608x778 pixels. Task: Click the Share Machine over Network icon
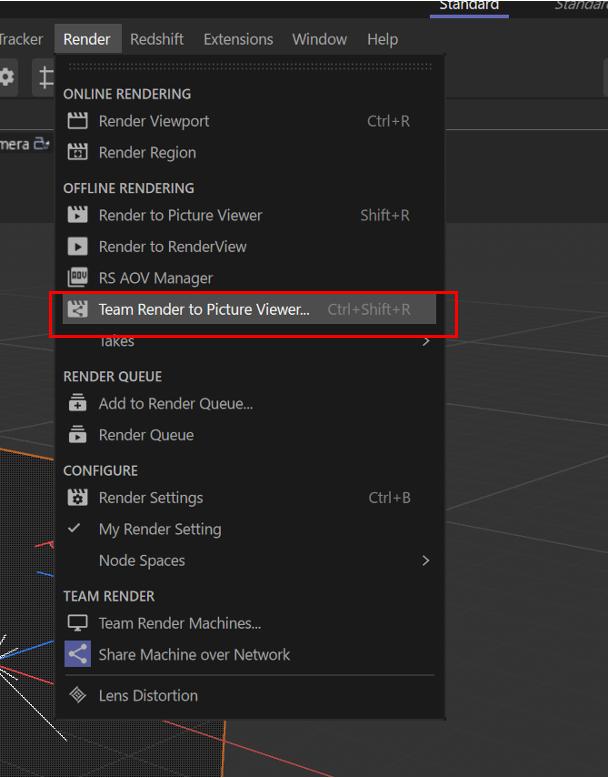77,654
